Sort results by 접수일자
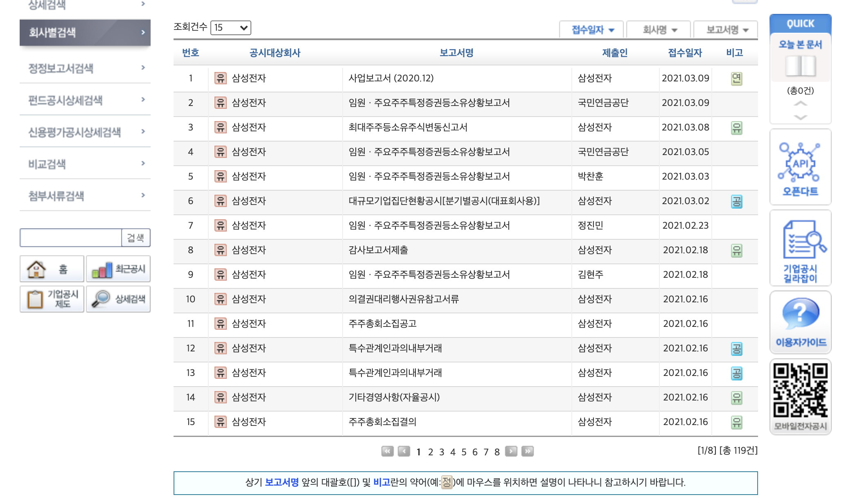853x504 pixels. click(592, 29)
